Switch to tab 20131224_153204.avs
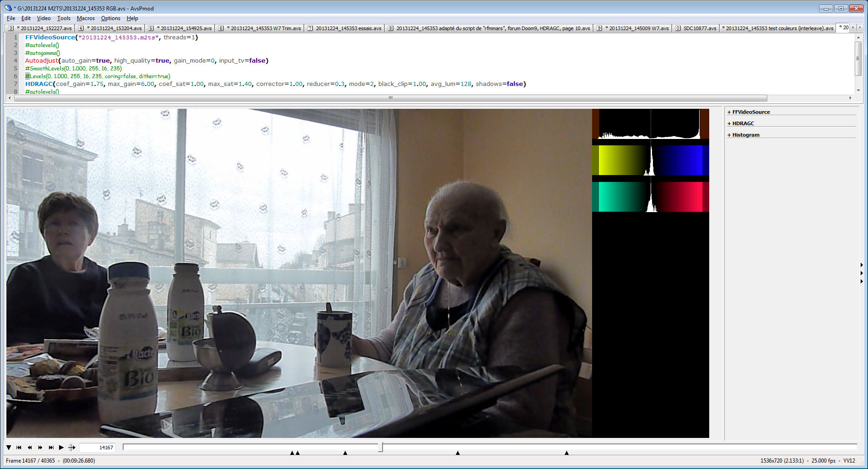868x469 pixels. click(x=110, y=28)
